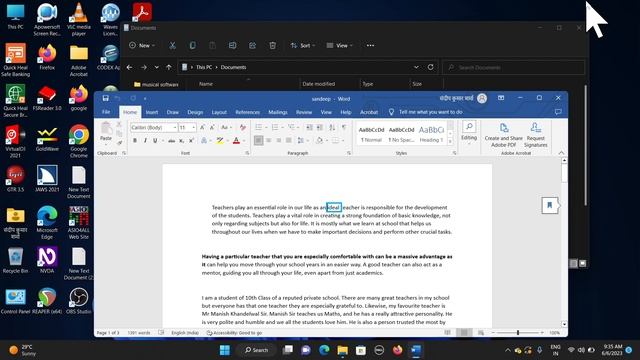Click the Firefox icon on the taskbar
This screenshot has width=640, height=360.
tap(397, 350)
